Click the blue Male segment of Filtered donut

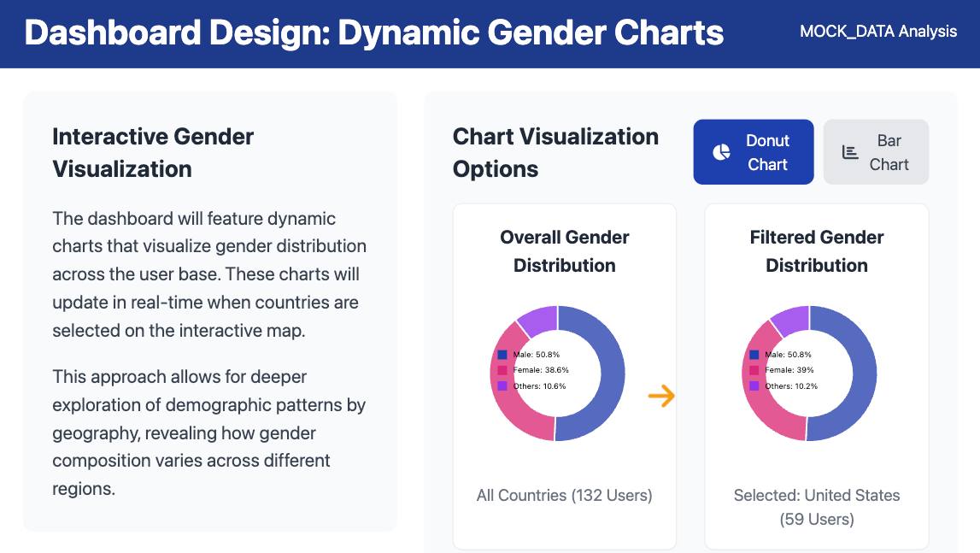point(865,375)
